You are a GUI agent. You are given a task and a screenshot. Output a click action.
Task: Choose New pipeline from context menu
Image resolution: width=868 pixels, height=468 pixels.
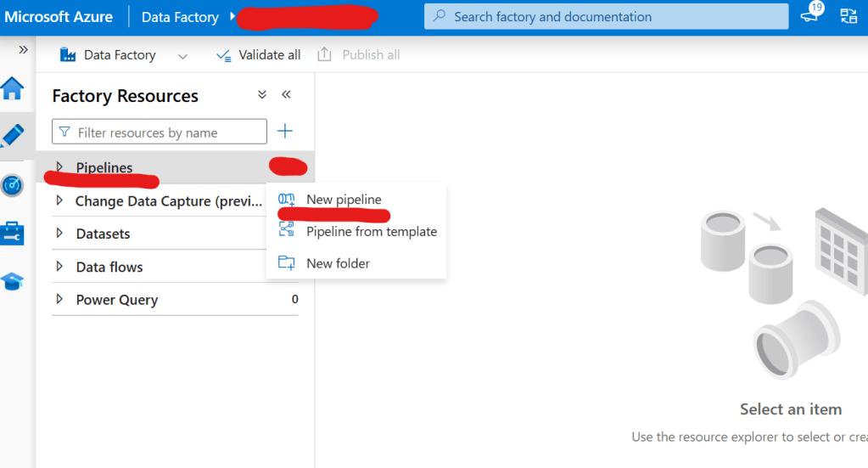click(344, 200)
